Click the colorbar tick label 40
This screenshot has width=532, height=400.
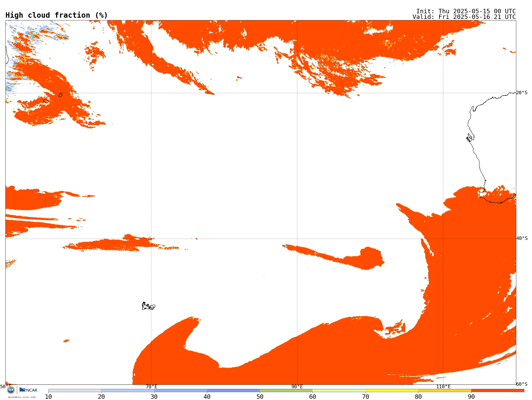pos(207,397)
